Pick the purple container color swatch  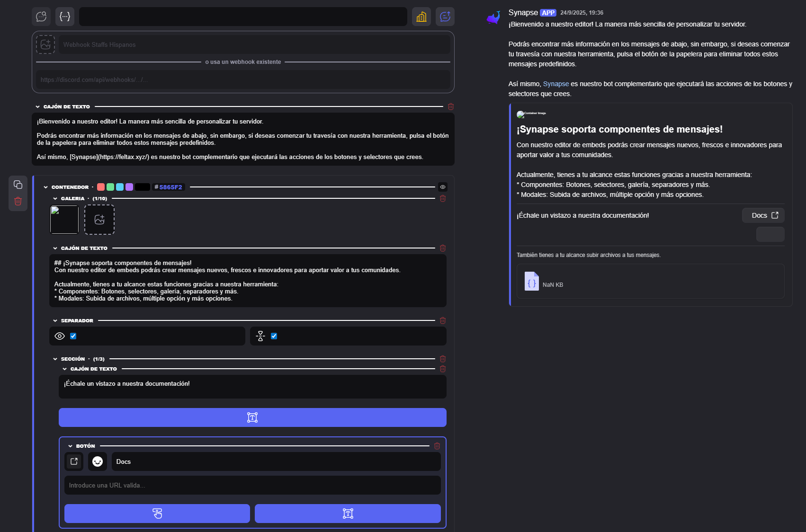(129, 187)
